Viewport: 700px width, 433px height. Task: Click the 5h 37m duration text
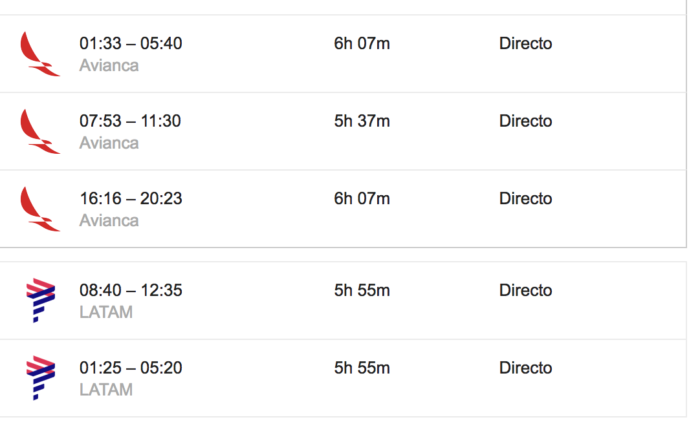[x=362, y=121]
